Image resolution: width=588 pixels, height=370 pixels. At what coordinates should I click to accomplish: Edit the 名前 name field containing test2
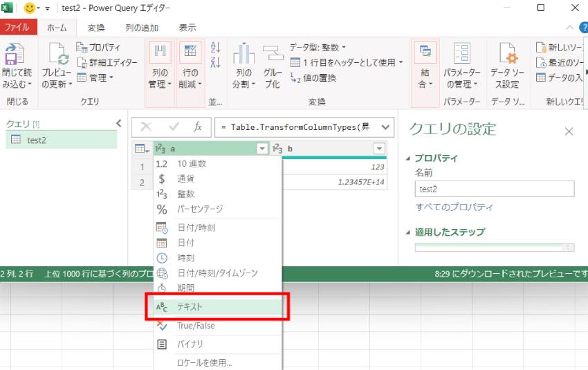494,189
